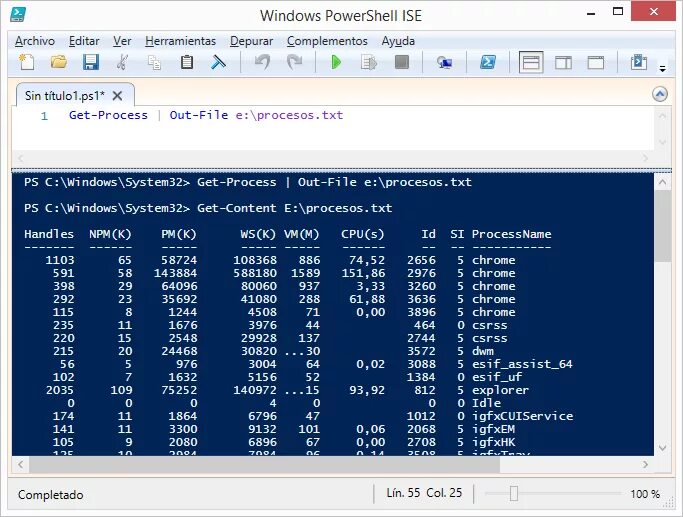This screenshot has height=517, width=683.
Task: Click the Get-Content E:\procesos.txt command line
Action: [294, 208]
